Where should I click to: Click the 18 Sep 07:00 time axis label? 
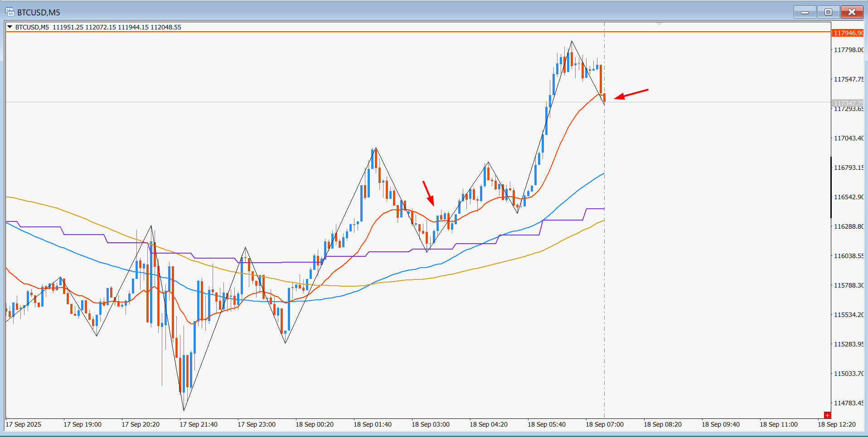605,424
